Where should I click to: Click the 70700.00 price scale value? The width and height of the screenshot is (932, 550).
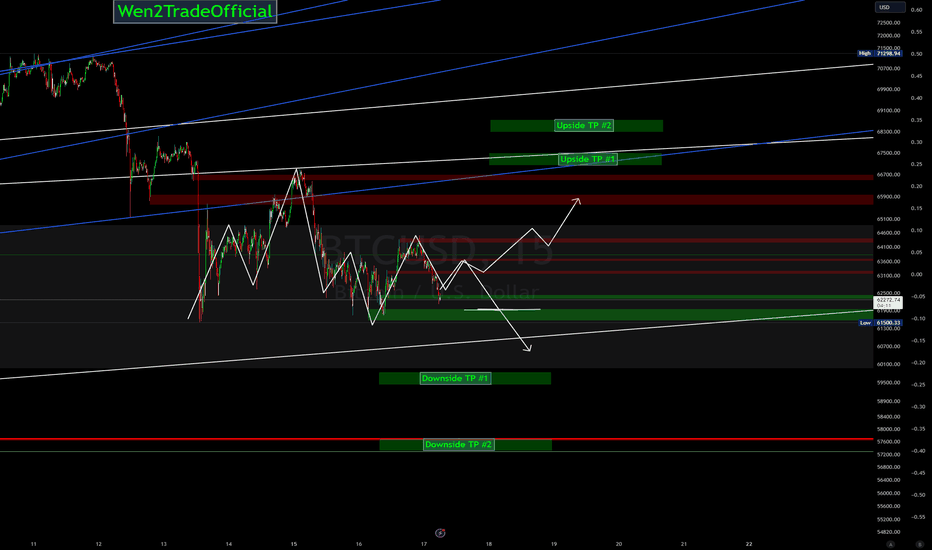(889, 68)
